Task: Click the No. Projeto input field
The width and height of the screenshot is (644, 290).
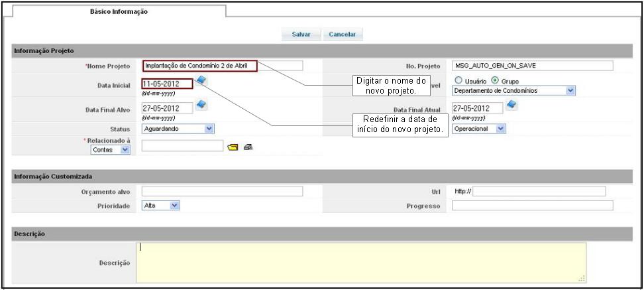Action: (533, 66)
